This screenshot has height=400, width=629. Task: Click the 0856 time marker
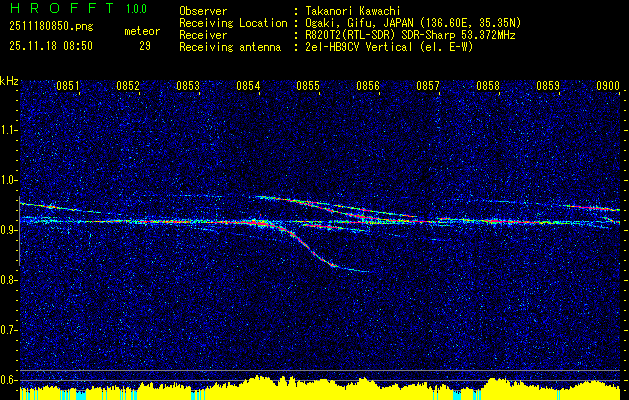[368, 86]
